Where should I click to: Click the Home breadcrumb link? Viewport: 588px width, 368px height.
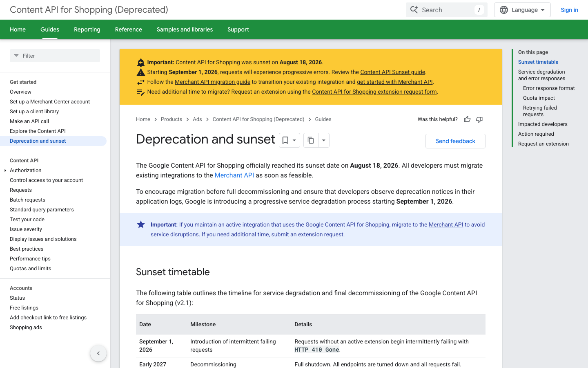coord(143,119)
